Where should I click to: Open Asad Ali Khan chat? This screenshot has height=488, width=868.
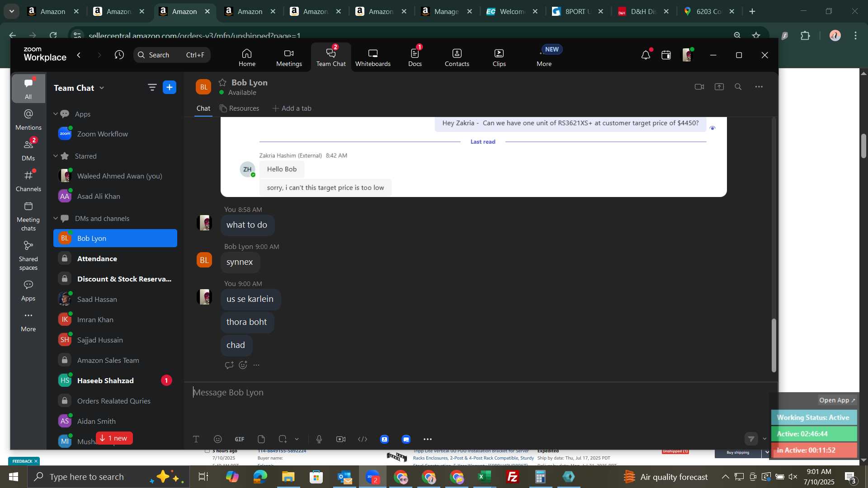coord(115,197)
